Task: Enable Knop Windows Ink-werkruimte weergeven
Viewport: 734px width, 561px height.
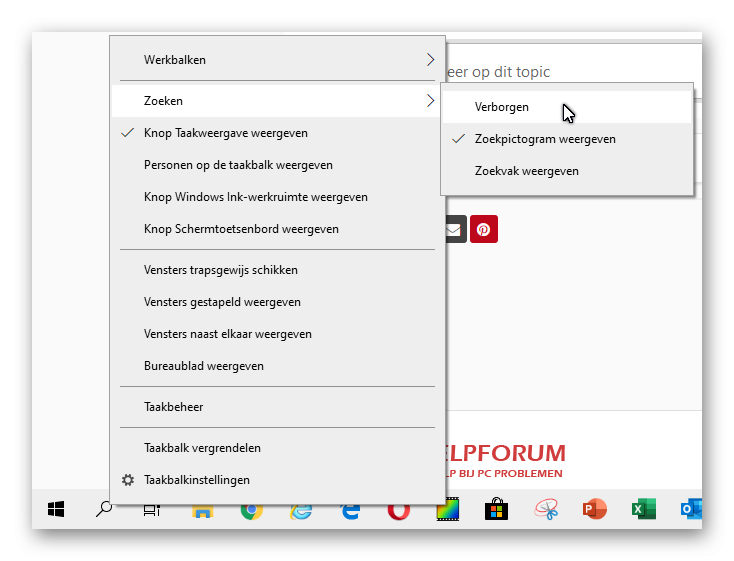Action: coord(278,197)
